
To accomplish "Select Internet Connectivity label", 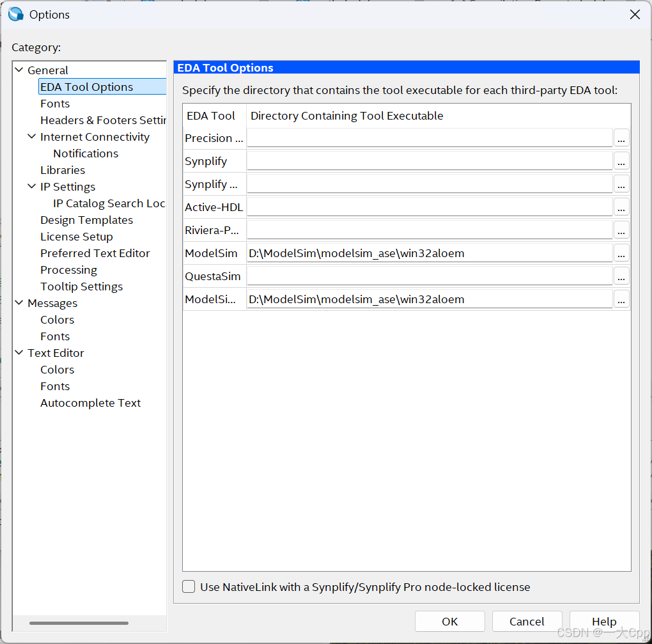I will [95, 137].
